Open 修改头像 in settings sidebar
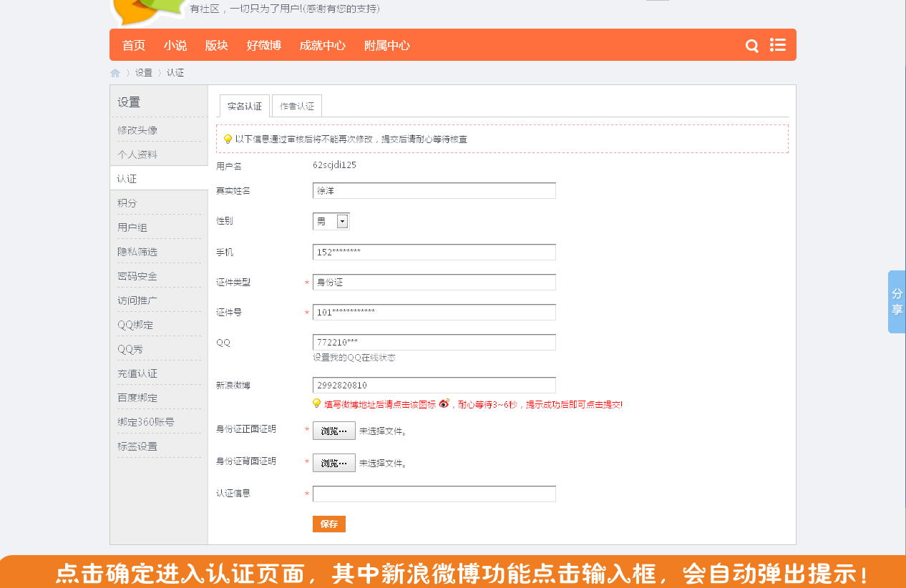Image resolution: width=906 pixels, height=588 pixels. coord(137,130)
